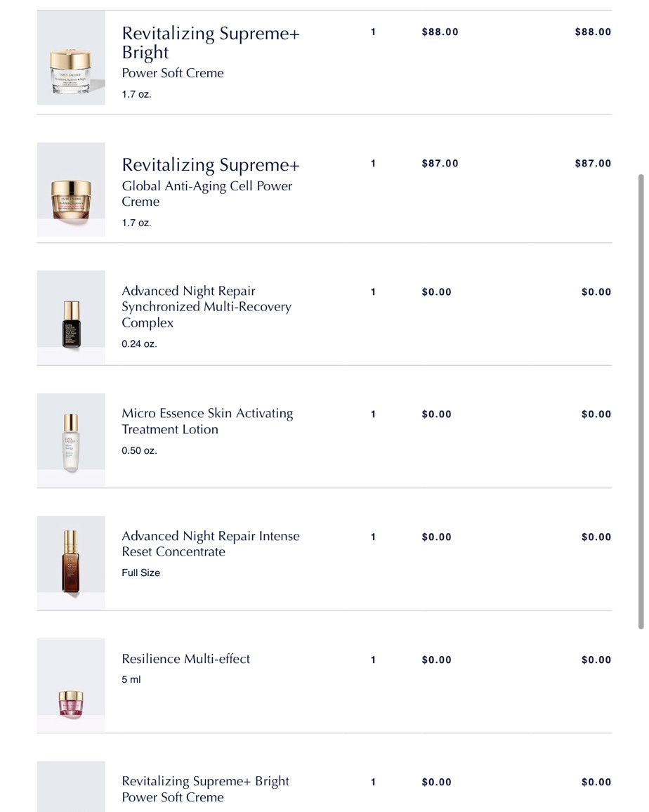649x812 pixels.
Task: Click the 0.24 oz. size label
Action: point(139,345)
